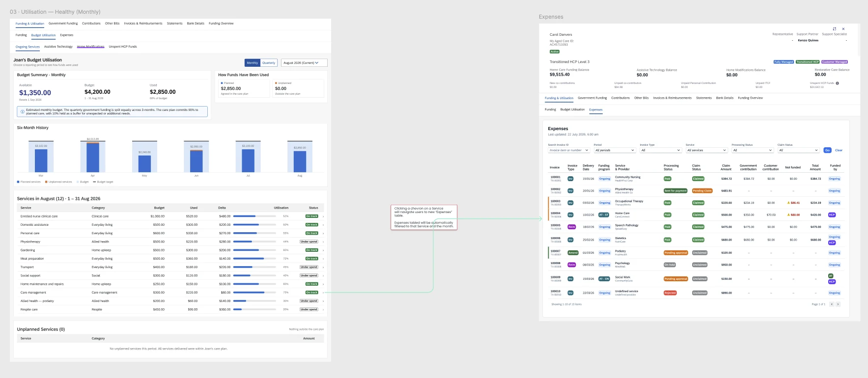The width and height of the screenshot is (868, 378).
Task: Click the Transitioned HCP tag
Action: pyautogui.click(x=808, y=62)
